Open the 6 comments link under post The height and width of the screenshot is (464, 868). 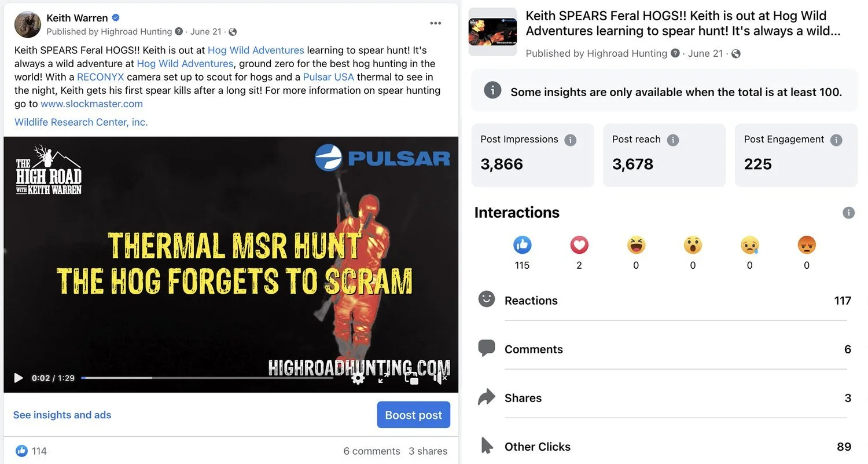click(x=372, y=451)
